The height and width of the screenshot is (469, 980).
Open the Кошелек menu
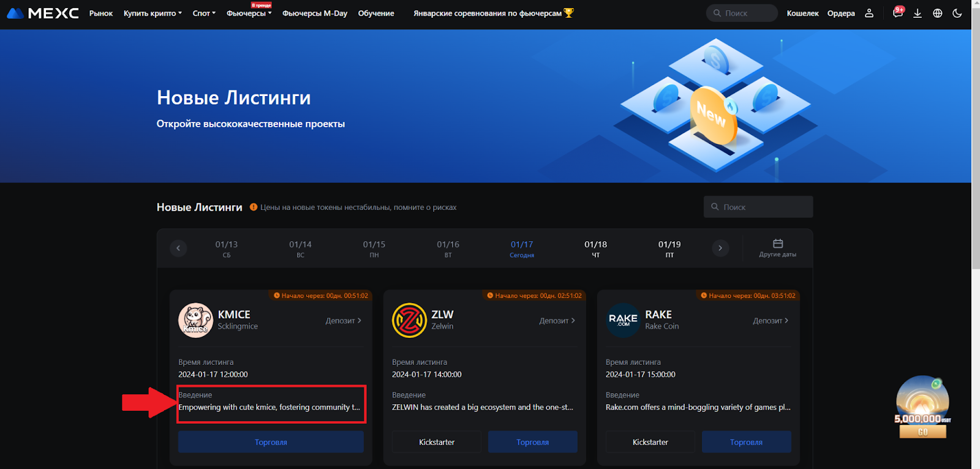pyautogui.click(x=803, y=13)
